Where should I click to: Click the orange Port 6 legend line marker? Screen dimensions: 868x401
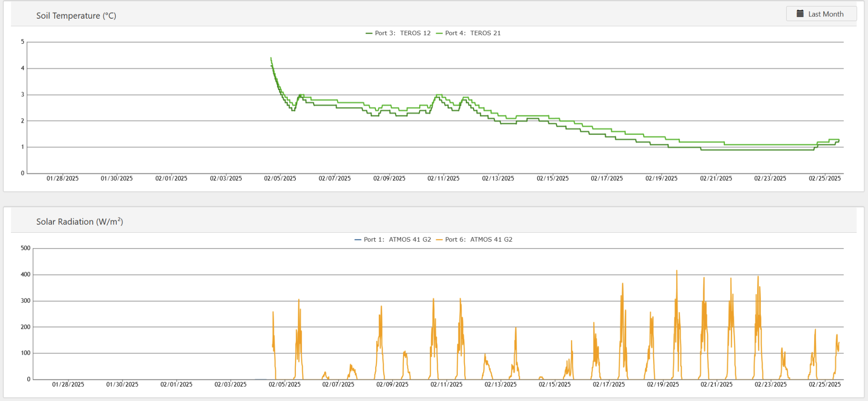[439, 240]
